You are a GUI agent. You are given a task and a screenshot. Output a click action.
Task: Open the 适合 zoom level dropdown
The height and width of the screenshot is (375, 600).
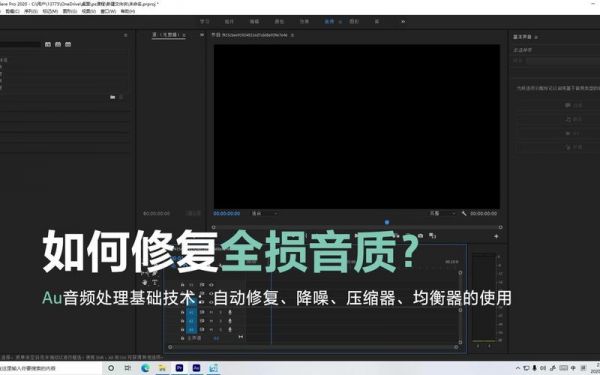tap(264, 213)
